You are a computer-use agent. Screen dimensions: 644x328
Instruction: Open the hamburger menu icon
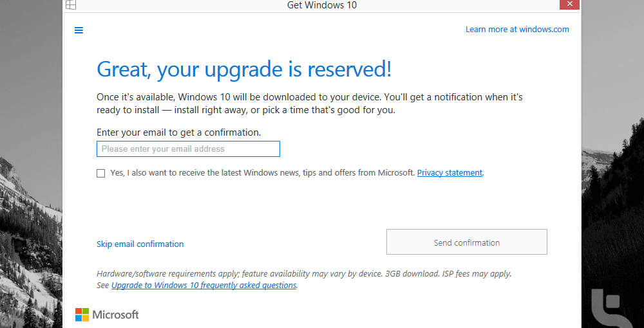coord(79,30)
